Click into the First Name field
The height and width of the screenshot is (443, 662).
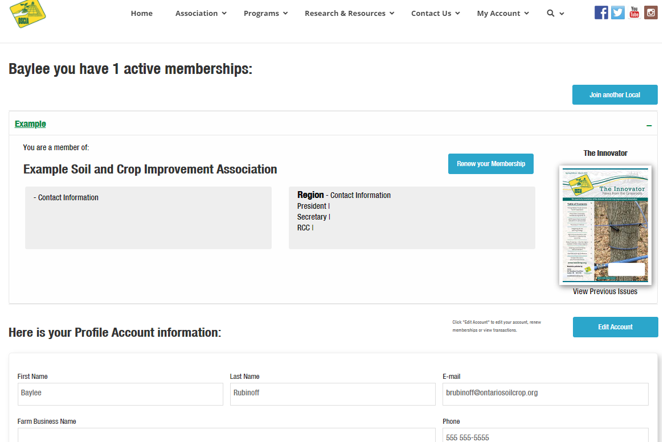click(x=120, y=393)
